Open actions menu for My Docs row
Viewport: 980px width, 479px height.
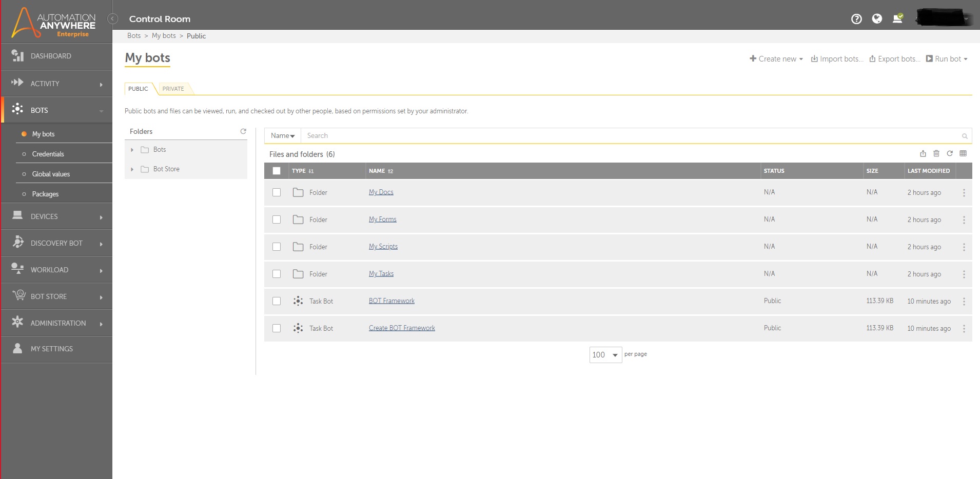(x=964, y=193)
